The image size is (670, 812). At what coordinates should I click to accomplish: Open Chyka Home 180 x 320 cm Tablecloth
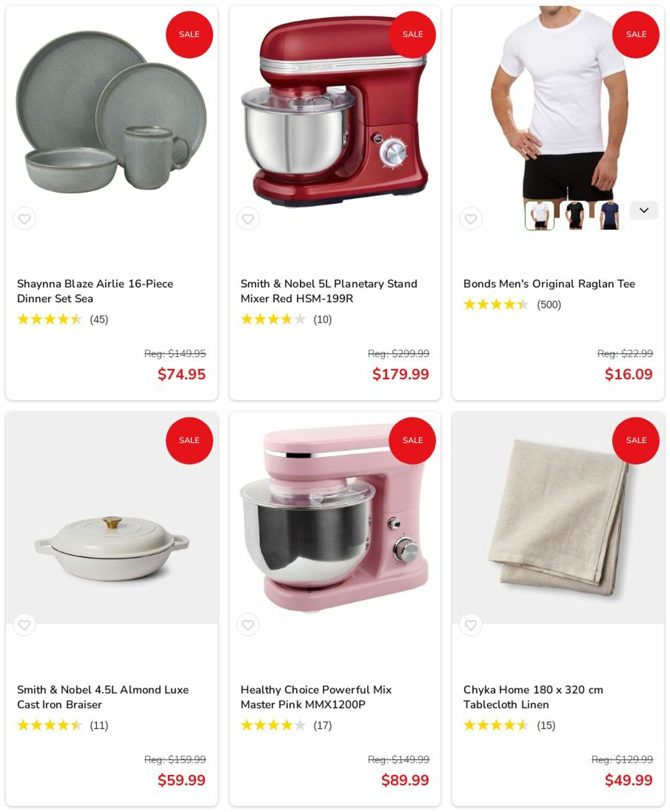click(533, 697)
